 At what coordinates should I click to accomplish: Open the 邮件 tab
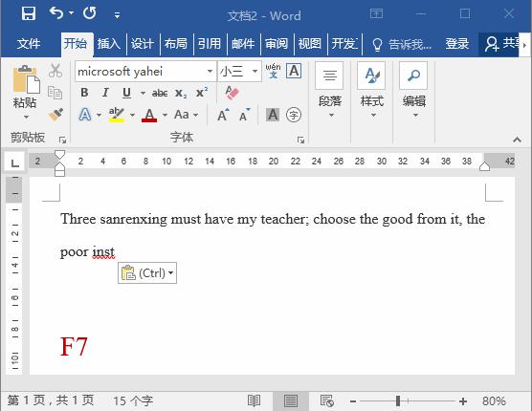coord(243,44)
